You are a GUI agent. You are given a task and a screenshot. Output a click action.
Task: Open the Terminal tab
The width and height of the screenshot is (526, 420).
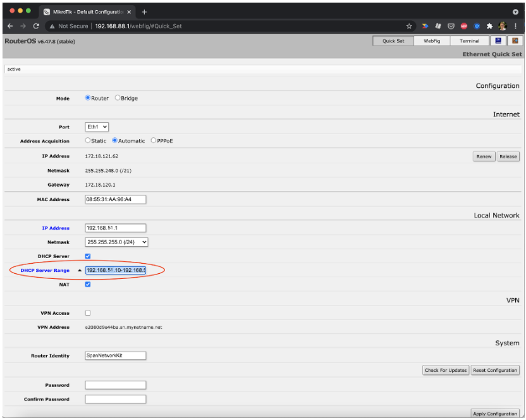(470, 40)
